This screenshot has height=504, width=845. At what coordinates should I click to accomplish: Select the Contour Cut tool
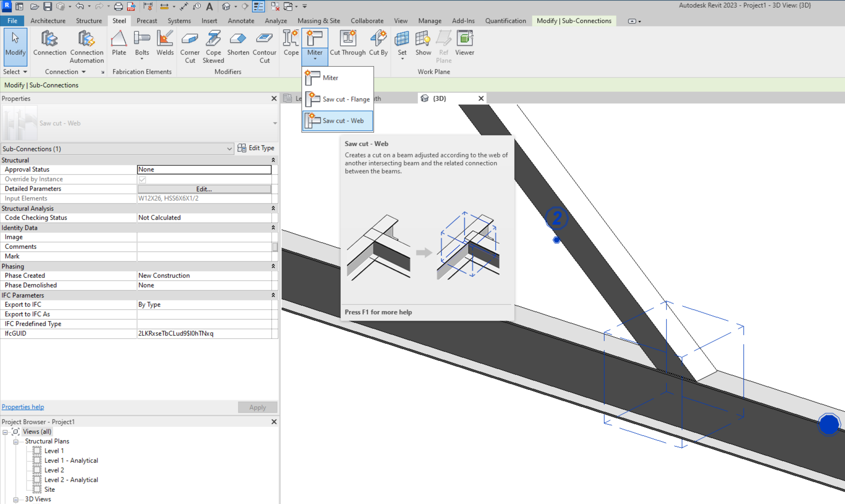point(264,46)
